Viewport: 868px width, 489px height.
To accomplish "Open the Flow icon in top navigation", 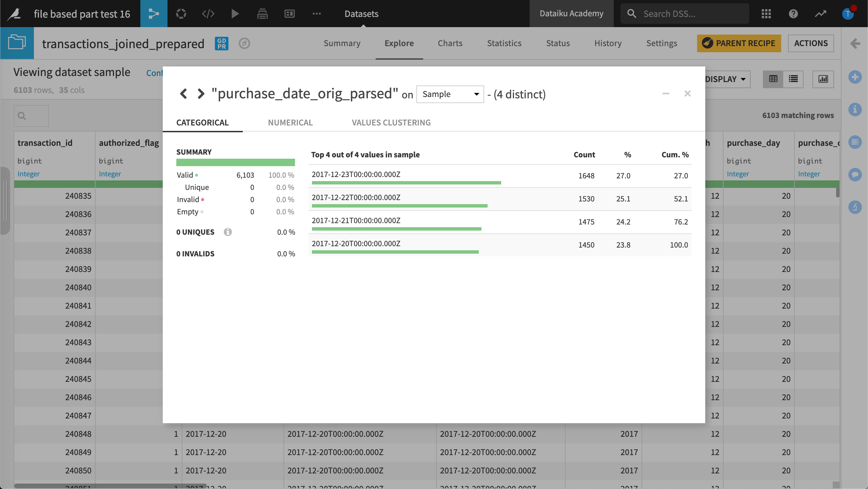I will [x=154, y=14].
